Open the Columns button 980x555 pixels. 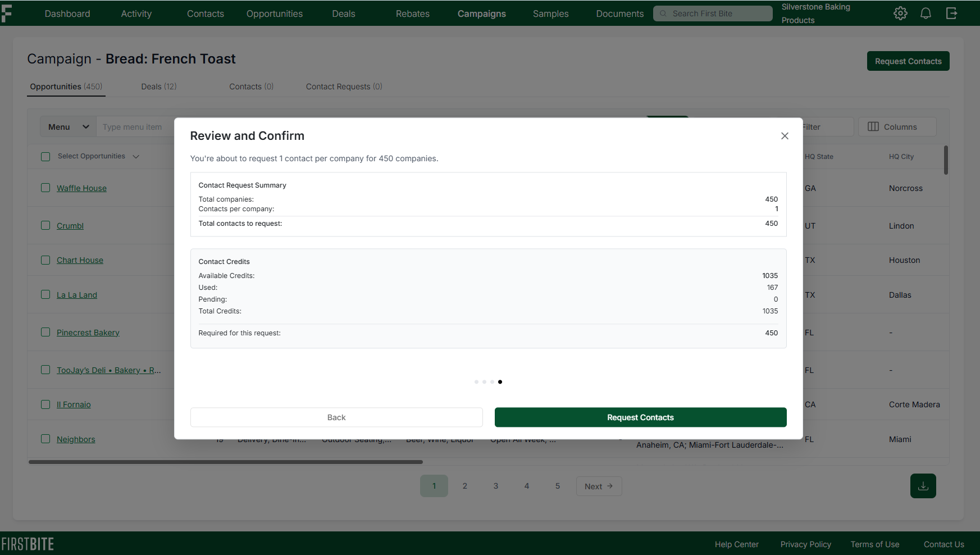tap(897, 127)
